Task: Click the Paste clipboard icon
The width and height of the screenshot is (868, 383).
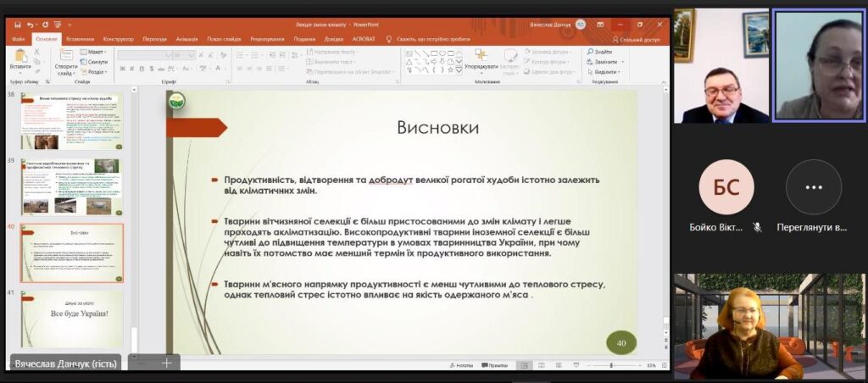Action: (20, 57)
